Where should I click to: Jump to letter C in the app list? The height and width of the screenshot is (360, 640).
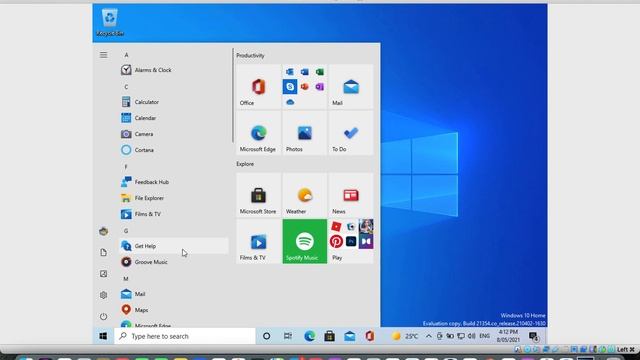[126, 87]
